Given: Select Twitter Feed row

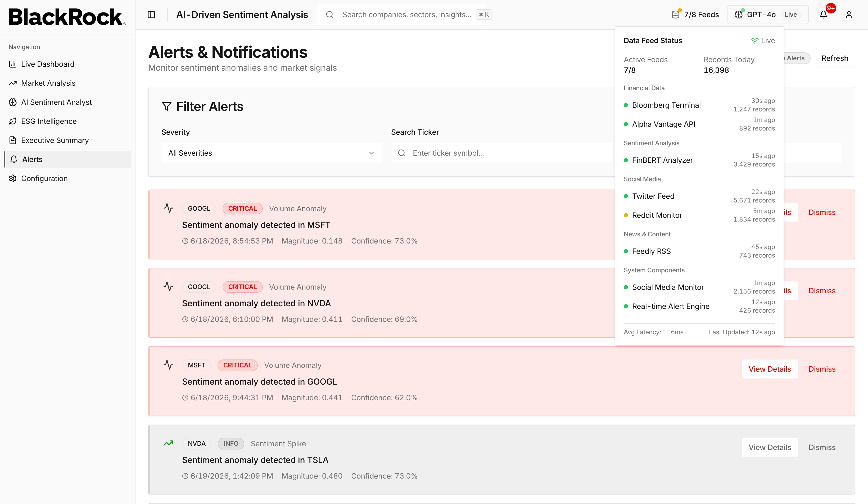Looking at the screenshot, I should (x=699, y=196).
